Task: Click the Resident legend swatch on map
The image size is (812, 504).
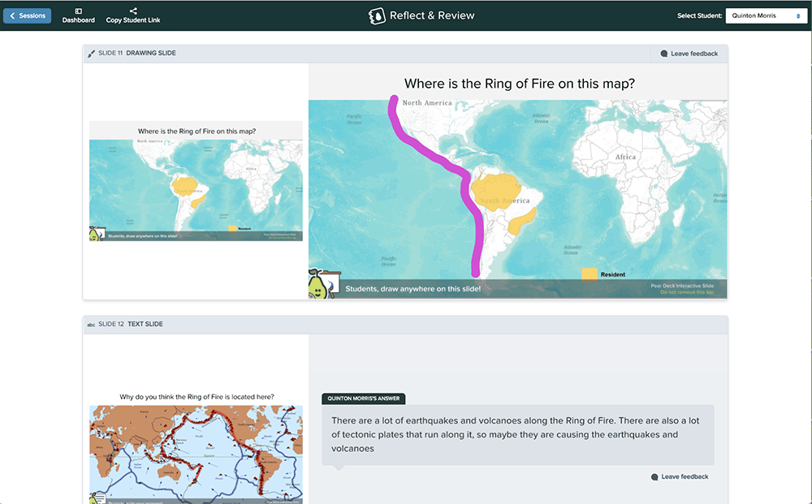Action: (590, 274)
